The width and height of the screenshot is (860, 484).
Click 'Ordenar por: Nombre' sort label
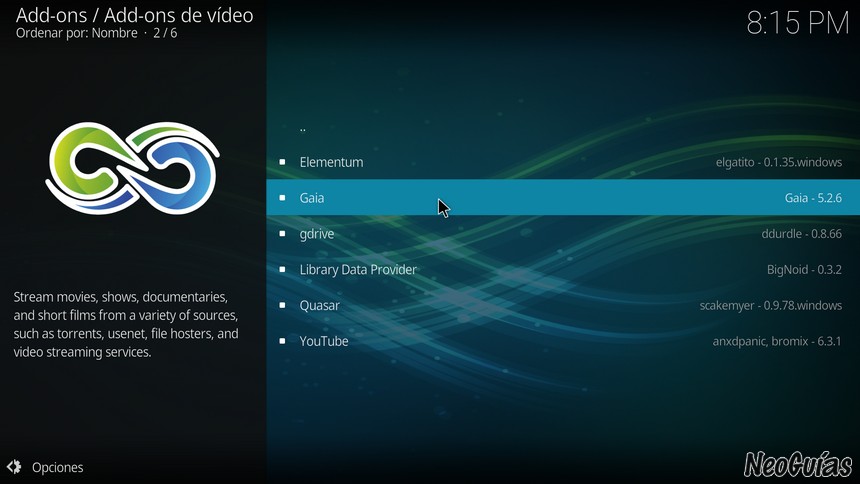77,33
